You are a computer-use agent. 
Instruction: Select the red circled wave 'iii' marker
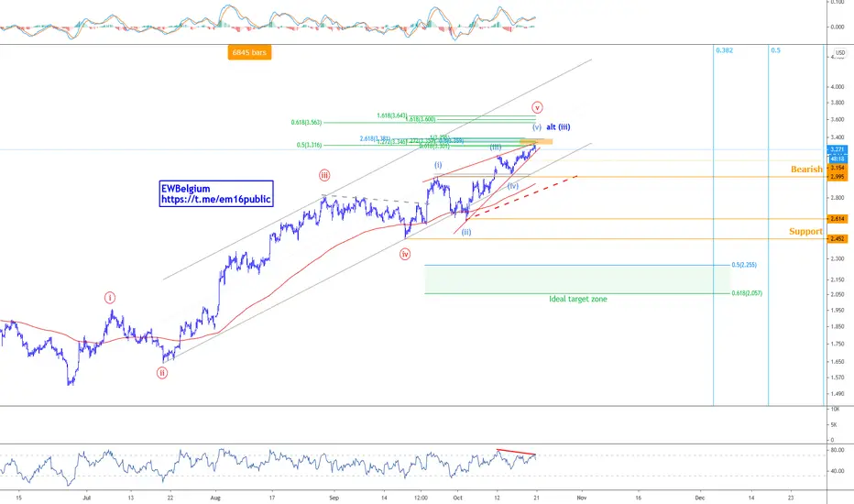pyautogui.click(x=324, y=175)
